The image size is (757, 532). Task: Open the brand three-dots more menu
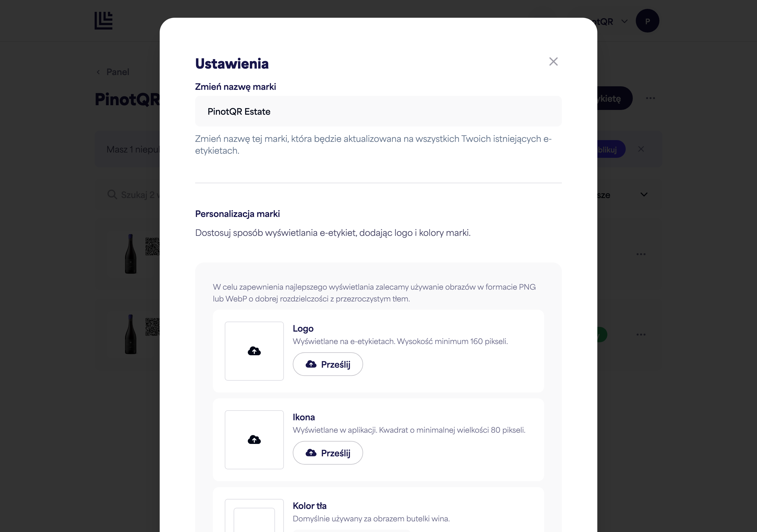pos(650,98)
